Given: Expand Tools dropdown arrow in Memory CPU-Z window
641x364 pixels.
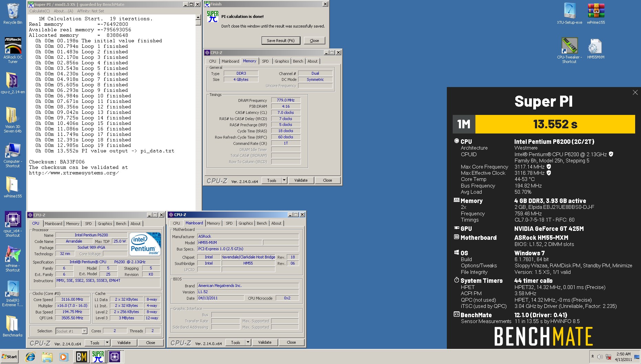Looking at the screenshot, I should pos(284,180).
